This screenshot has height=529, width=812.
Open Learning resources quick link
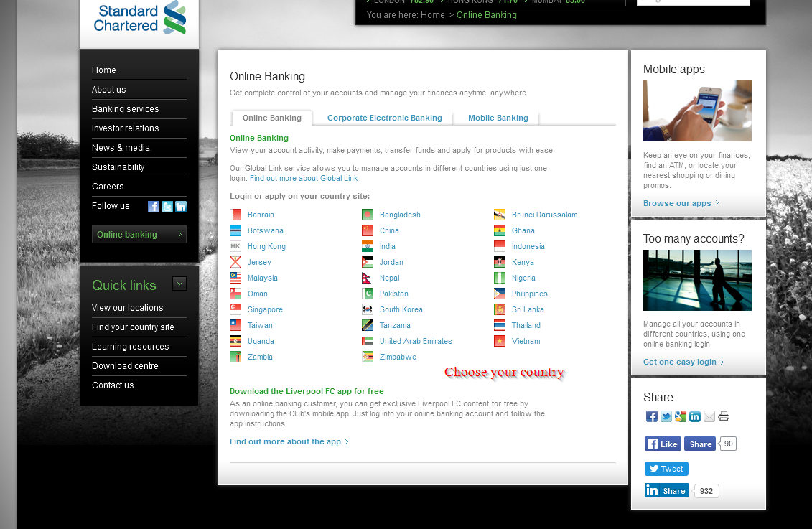[x=131, y=346]
